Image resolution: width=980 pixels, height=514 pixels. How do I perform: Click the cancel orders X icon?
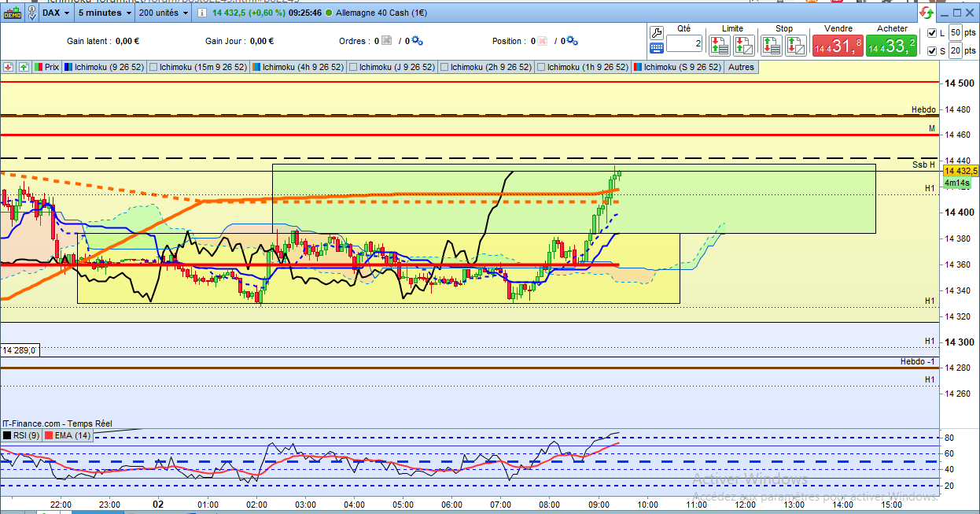coord(386,41)
